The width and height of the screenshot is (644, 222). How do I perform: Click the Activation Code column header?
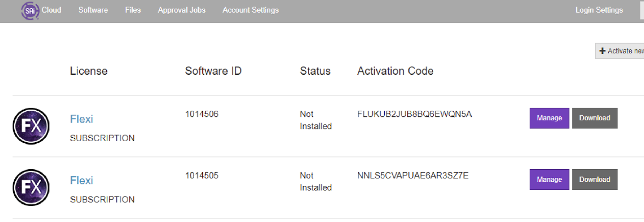point(395,71)
